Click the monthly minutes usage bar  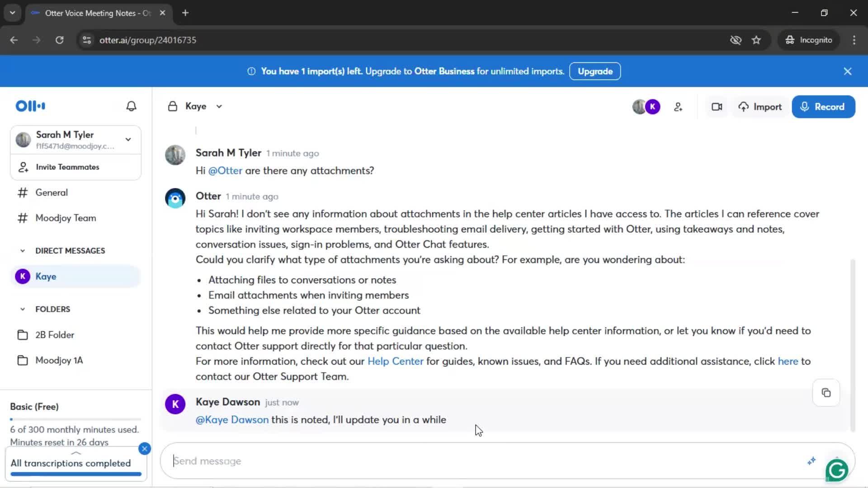tap(75, 419)
